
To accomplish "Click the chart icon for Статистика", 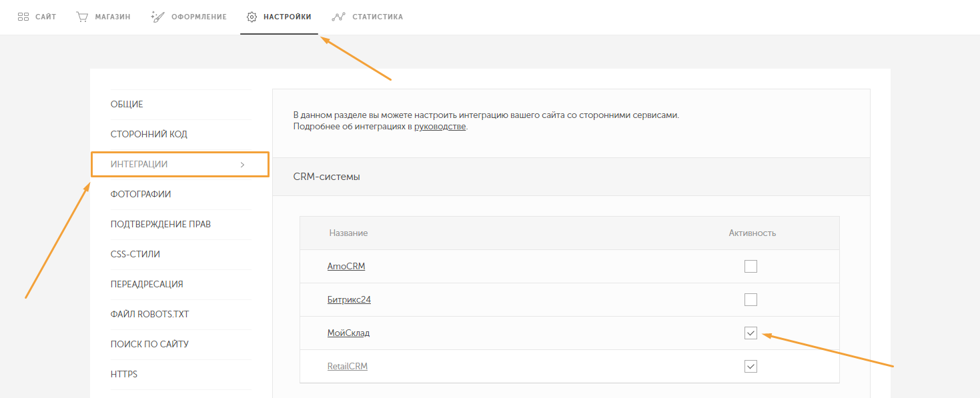I will [339, 17].
